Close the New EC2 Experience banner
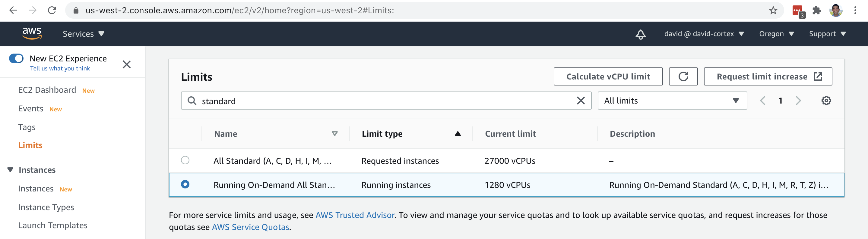Screen dimensions: 868x239 127,64
